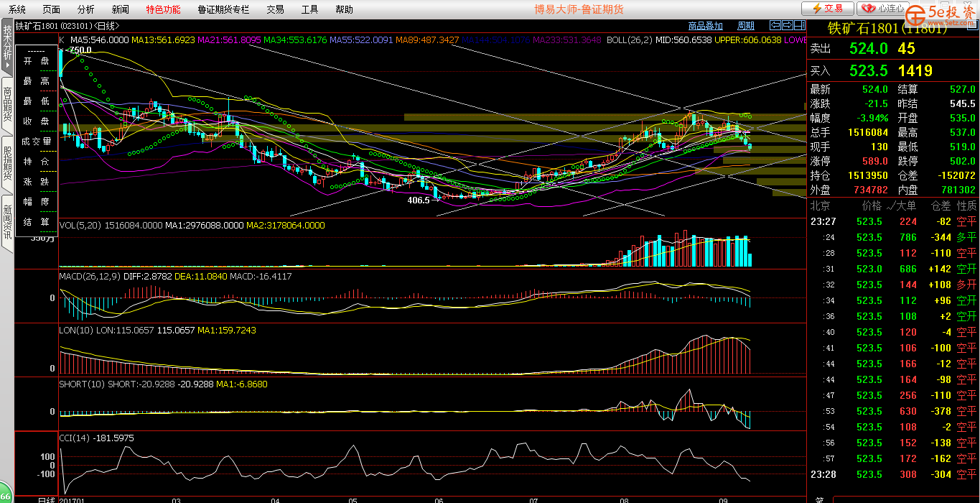The height and width of the screenshot is (503, 980).
Task: Click the 幅度 legend row
Action: 37,202
